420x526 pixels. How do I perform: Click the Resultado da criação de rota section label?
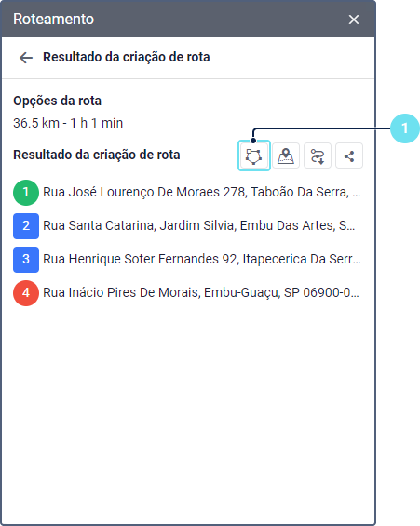point(97,155)
